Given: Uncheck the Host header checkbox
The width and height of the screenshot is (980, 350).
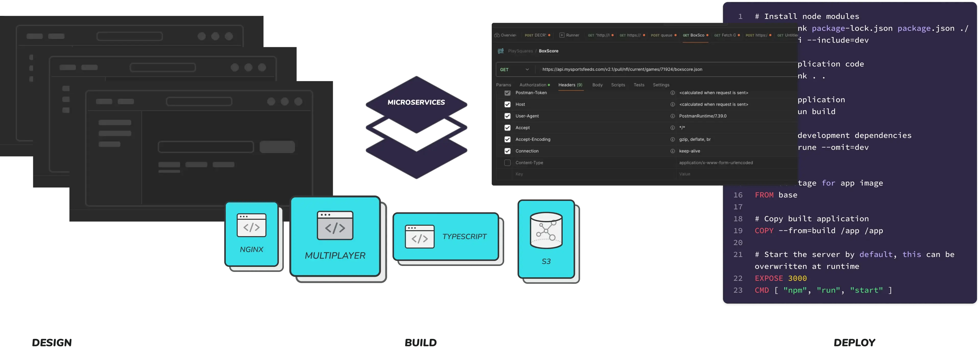Looking at the screenshot, I should pos(508,104).
